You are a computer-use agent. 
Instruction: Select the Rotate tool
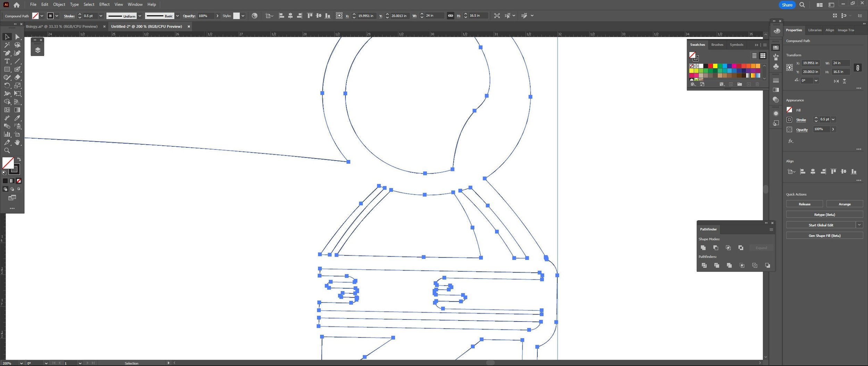click(7, 85)
